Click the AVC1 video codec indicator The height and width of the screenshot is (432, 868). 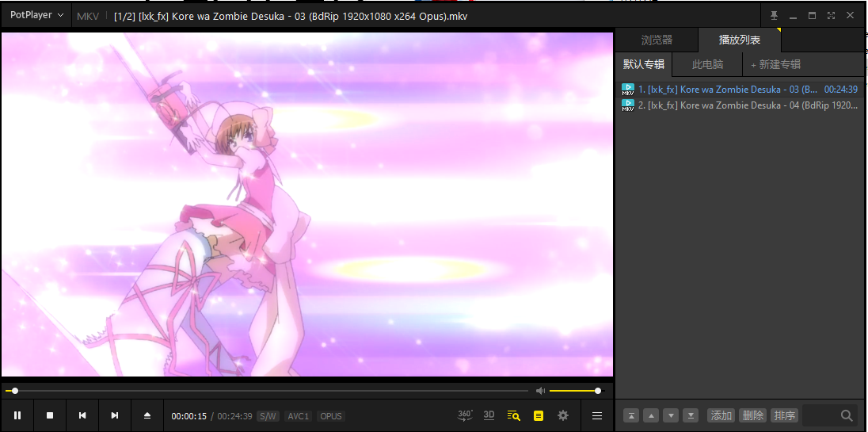click(299, 416)
